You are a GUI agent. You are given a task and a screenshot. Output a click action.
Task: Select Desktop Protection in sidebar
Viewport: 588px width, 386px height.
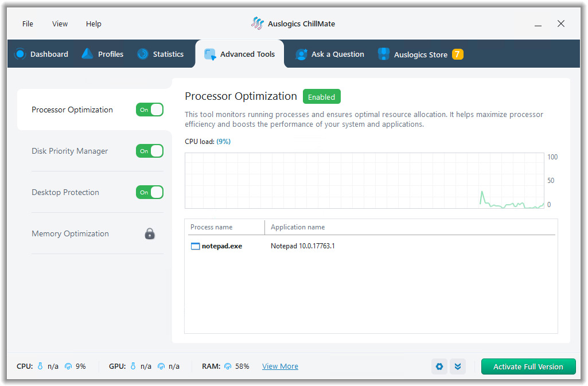pyautogui.click(x=65, y=192)
